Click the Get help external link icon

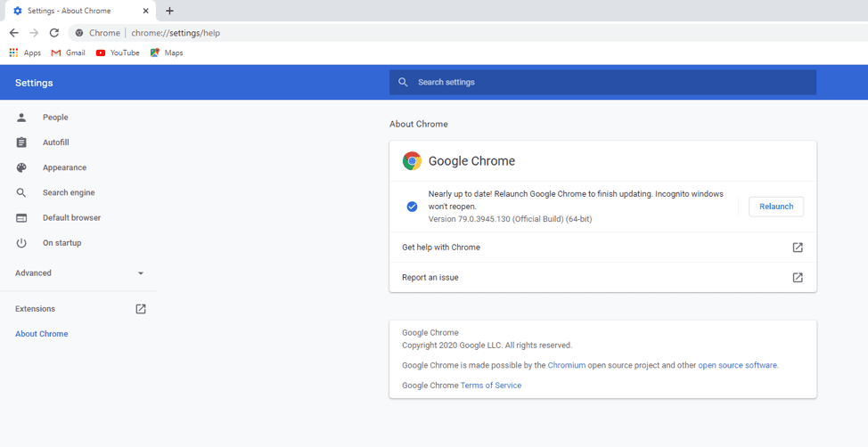pyautogui.click(x=798, y=248)
